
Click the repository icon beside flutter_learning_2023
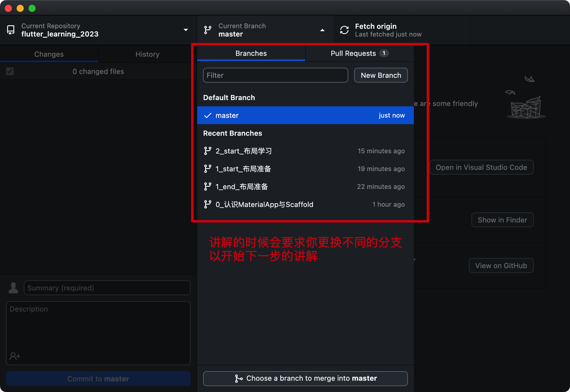pyautogui.click(x=11, y=30)
